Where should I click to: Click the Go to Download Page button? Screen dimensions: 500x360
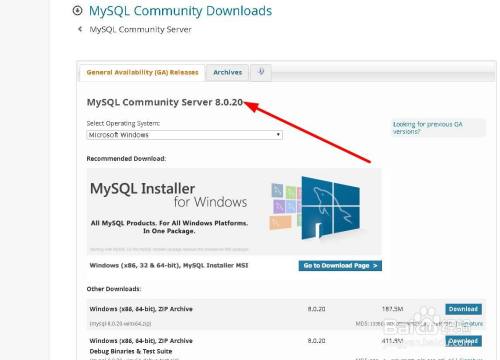340,266
